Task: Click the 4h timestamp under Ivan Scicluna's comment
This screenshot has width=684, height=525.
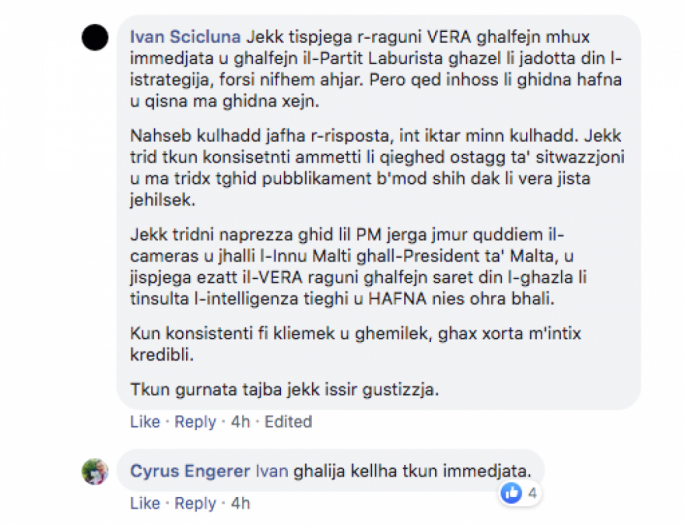Action: [x=240, y=421]
